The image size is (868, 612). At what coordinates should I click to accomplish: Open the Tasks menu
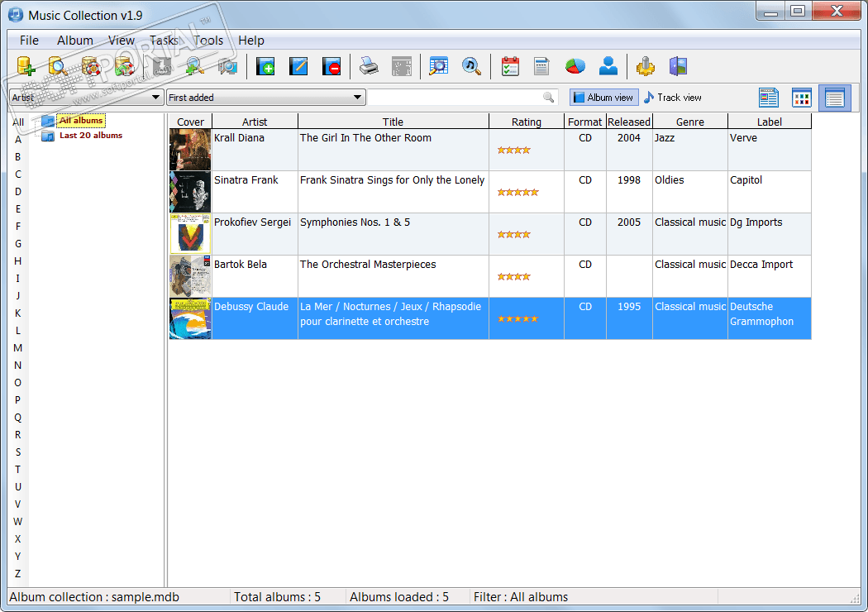click(x=164, y=41)
